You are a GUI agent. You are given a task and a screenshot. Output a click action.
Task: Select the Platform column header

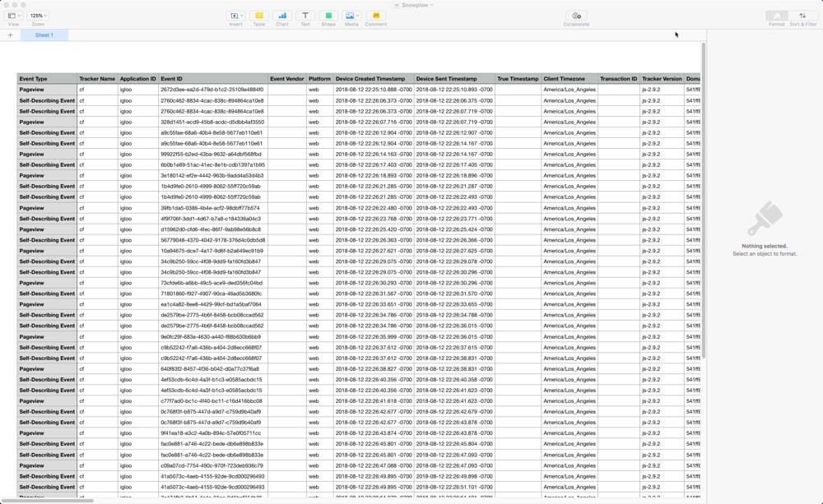(319, 79)
